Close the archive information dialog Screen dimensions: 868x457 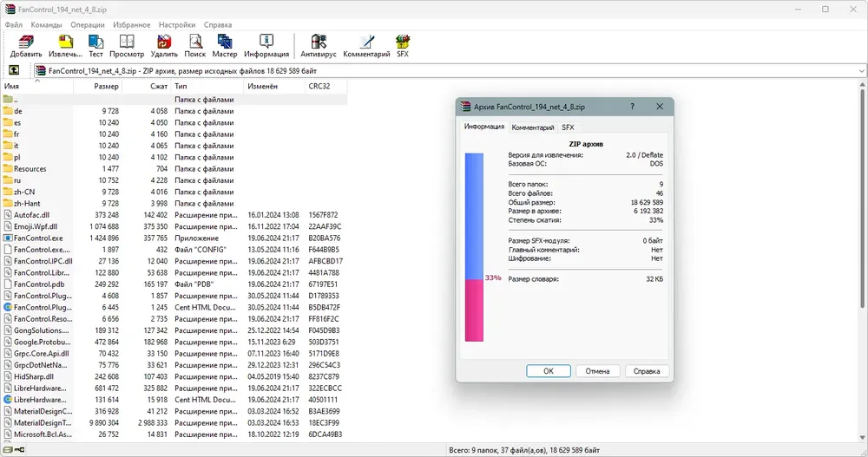pos(660,106)
